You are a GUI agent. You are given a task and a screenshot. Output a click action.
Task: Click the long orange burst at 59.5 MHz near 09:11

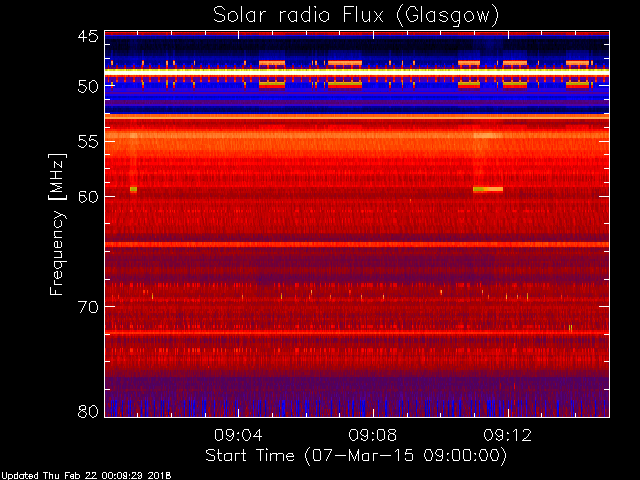[x=488, y=189]
